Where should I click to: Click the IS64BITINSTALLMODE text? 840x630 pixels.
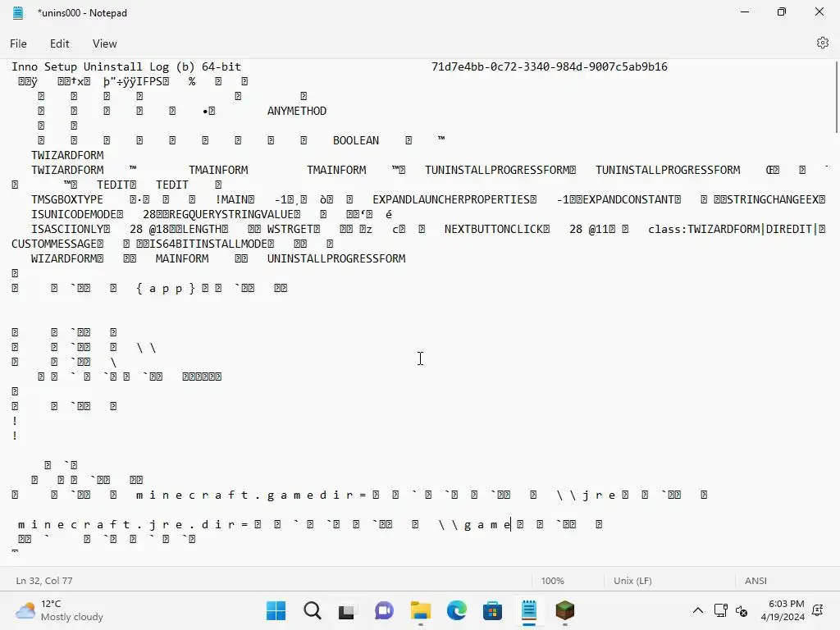pyautogui.click(x=208, y=244)
